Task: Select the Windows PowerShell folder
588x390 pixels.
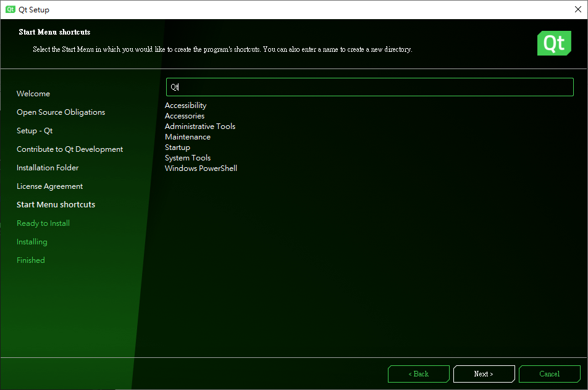Action: pyautogui.click(x=201, y=168)
